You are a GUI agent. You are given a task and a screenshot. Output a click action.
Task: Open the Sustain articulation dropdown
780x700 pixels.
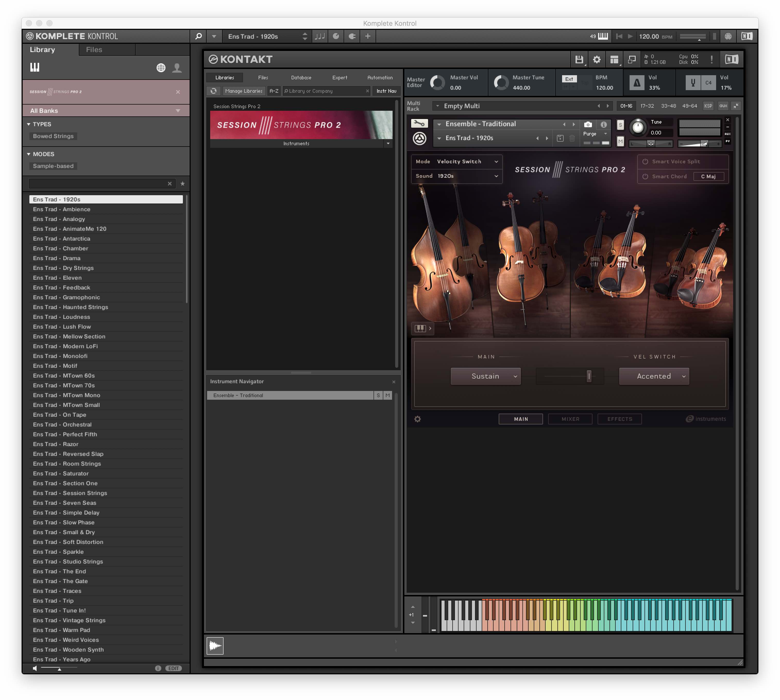(x=485, y=376)
